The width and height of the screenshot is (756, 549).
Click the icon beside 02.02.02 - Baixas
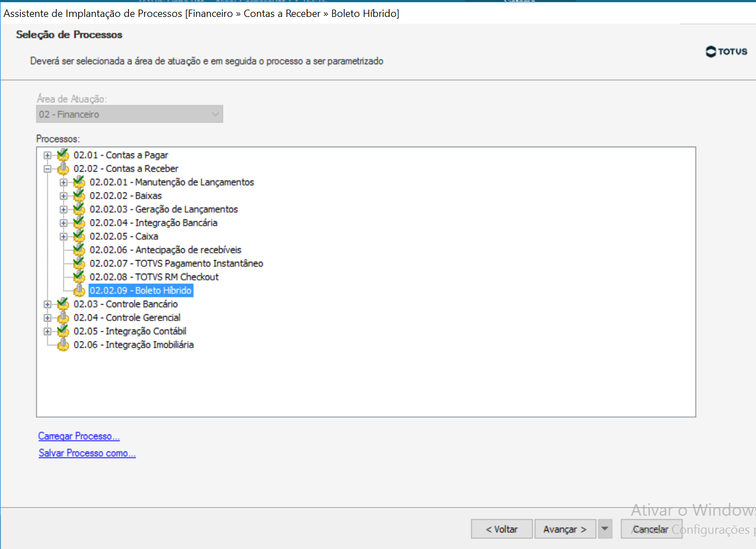(79, 195)
